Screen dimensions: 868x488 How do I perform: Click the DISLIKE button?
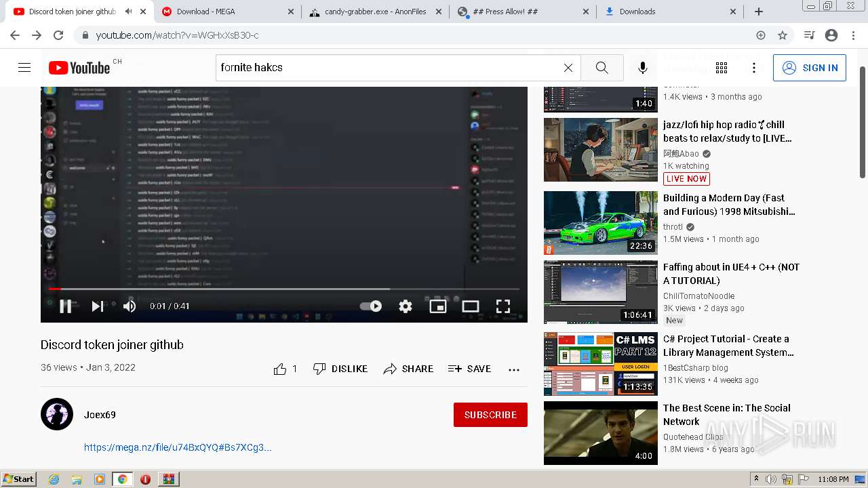click(340, 369)
